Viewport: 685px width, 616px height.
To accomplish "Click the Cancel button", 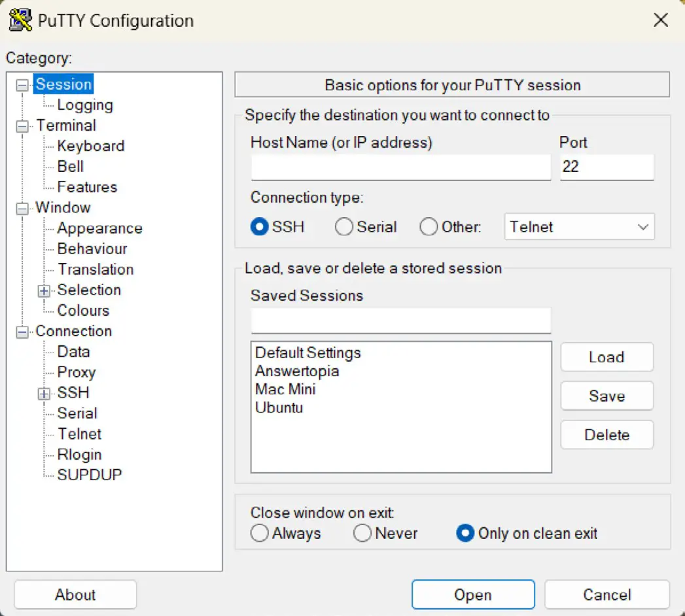I will coord(606,594).
